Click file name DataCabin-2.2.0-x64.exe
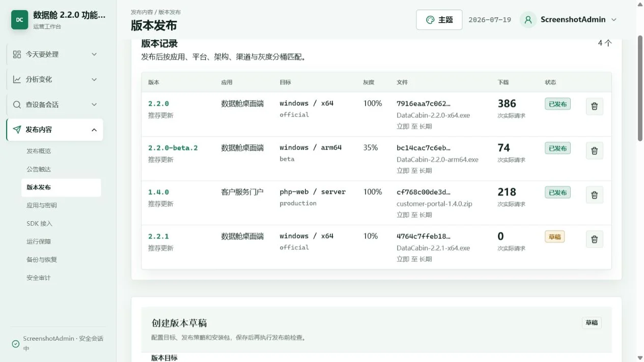The height and width of the screenshot is (362, 644). click(x=433, y=115)
